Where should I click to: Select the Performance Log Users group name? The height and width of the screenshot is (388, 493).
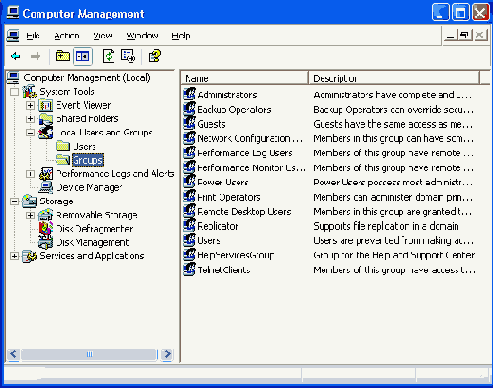click(245, 153)
